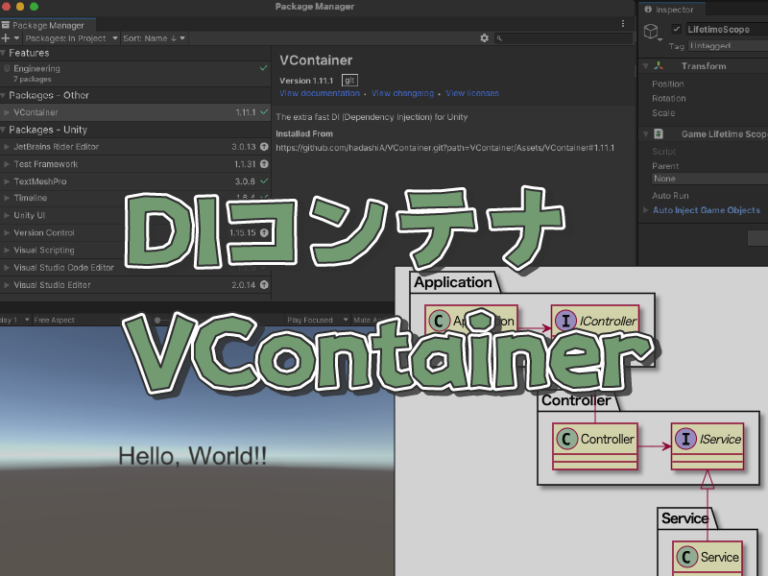Screen dimensions: 768x576
Task: Open the Sort: Name dropdown
Action: 153,38
